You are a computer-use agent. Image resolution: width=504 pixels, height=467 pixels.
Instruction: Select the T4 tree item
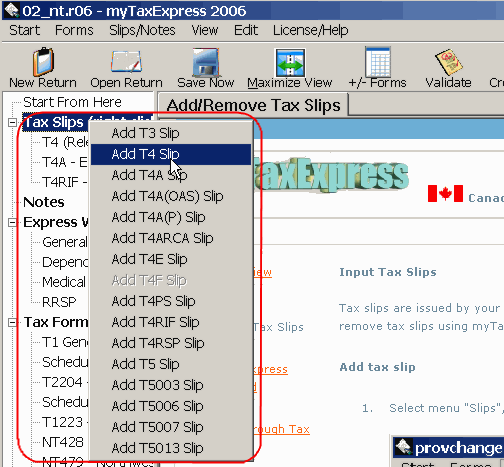click(x=65, y=143)
